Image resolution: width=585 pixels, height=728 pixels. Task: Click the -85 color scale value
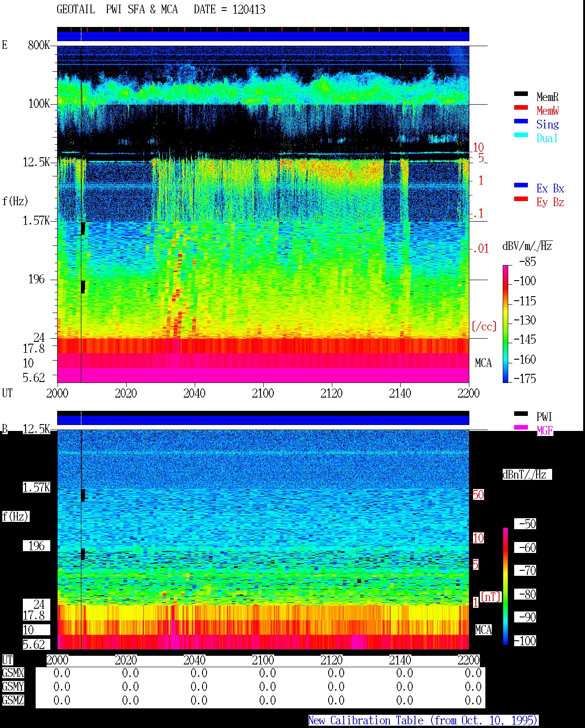tap(528, 262)
